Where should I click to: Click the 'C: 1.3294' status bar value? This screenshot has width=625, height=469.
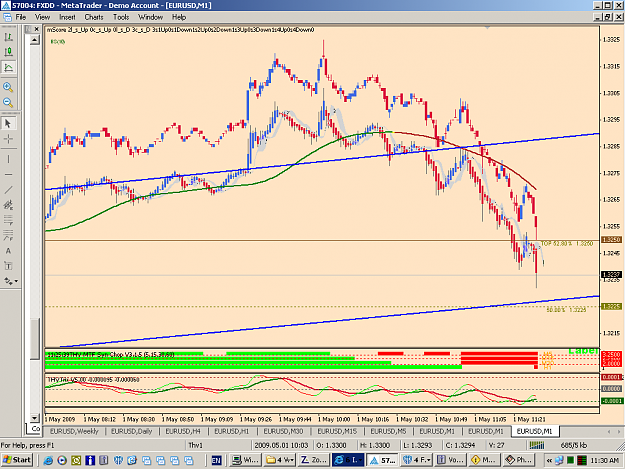point(460,445)
